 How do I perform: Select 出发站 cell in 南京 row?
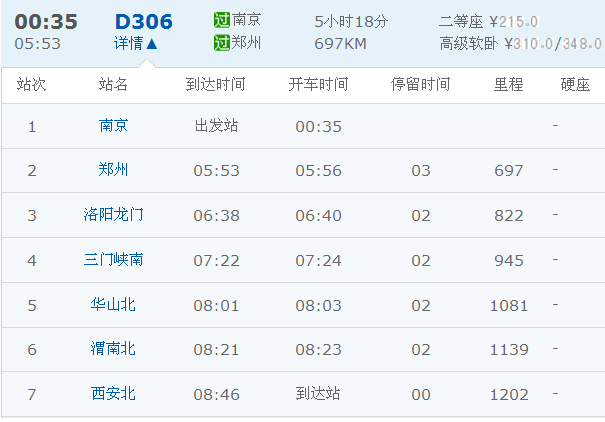(x=216, y=126)
